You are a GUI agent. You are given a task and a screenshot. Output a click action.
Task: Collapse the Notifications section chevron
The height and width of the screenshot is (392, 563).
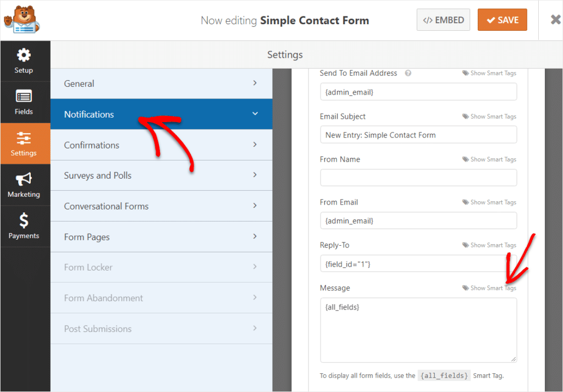click(x=255, y=114)
